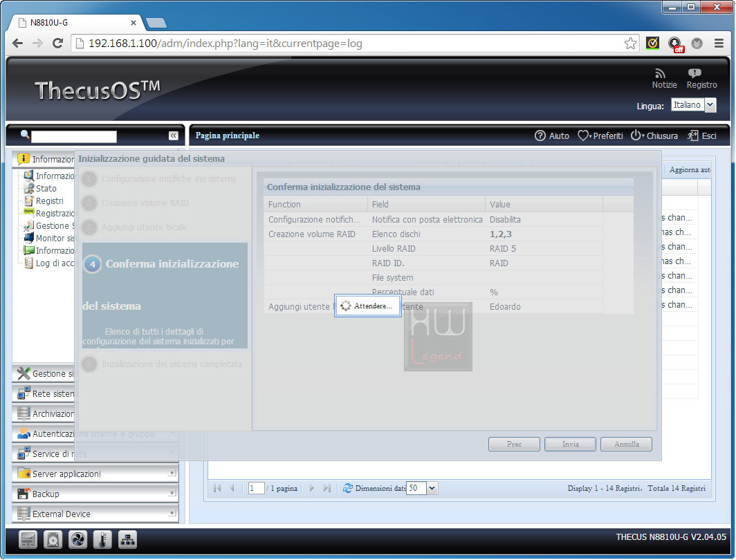Open the Chiusura shutdown menu
Viewport: 736px width, 560px height.
coord(654,136)
